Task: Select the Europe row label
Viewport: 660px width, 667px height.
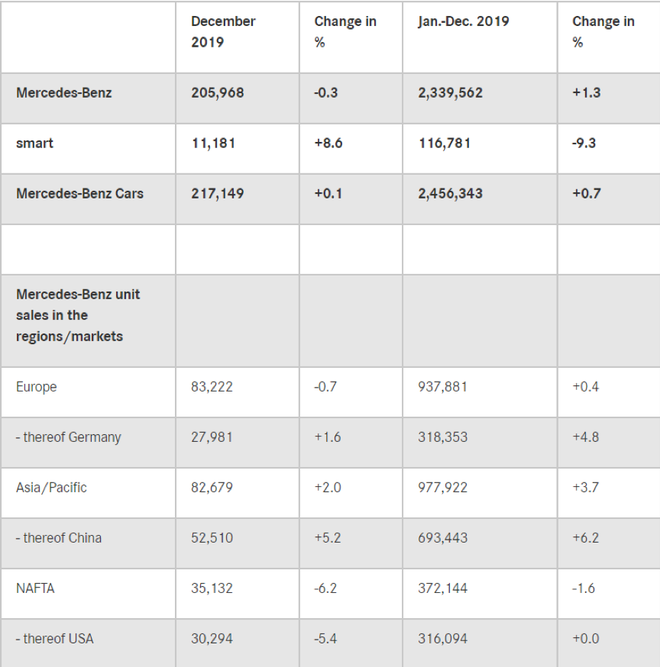Action: (x=37, y=387)
